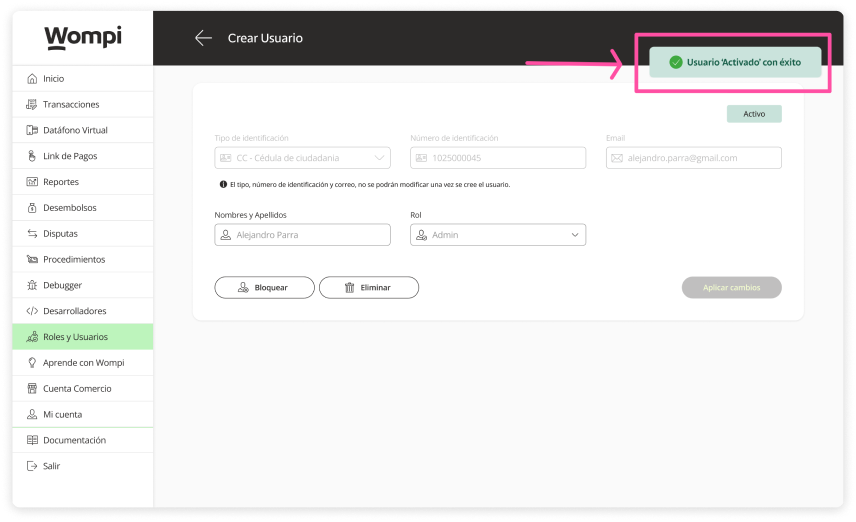Image resolution: width=856 pixels, height=522 pixels.
Task: Open Transacciones in the sidebar menu
Action: coord(71,105)
